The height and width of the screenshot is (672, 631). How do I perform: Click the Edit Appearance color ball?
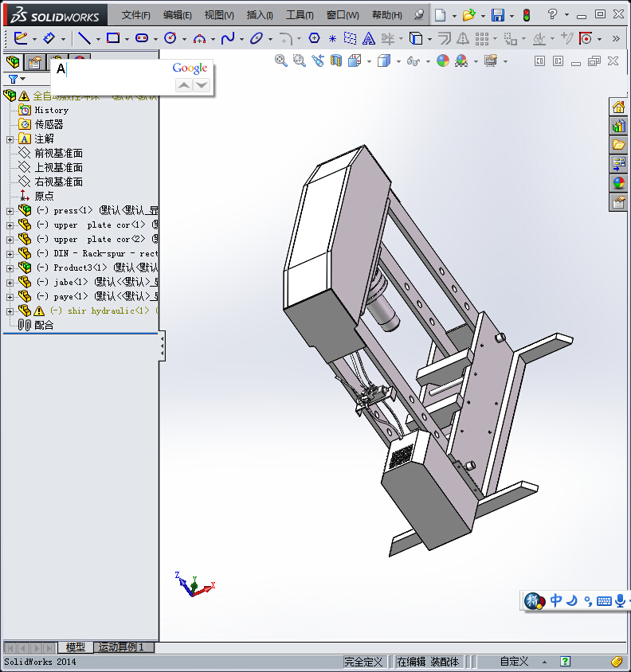pyautogui.click(x=443, y=61)
